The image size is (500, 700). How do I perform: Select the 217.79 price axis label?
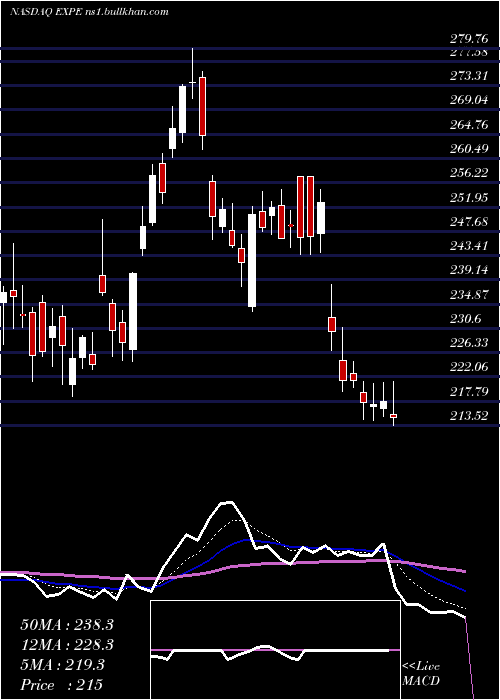468,392
